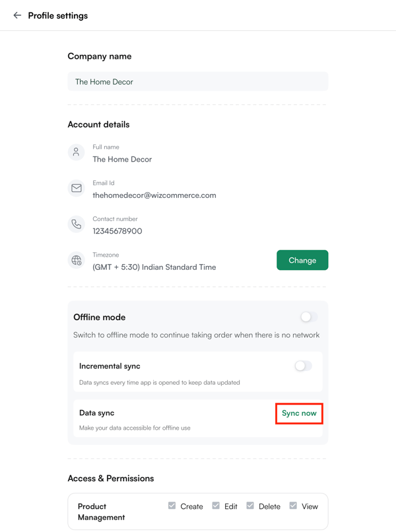The width and height of the screenshot is (396, 532).
Task: Click the Full name person icon
Action: tap(77, 152)
